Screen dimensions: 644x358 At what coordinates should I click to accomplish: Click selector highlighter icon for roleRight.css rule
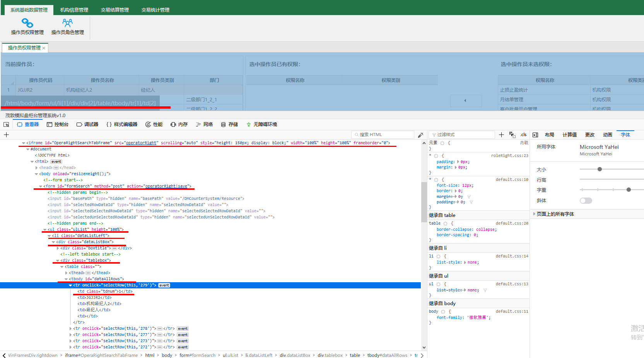click(436, 156)
